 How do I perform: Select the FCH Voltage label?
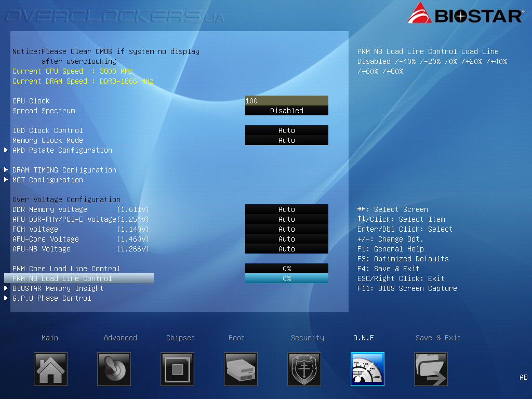pyautogui.click(x=35, y=229)
